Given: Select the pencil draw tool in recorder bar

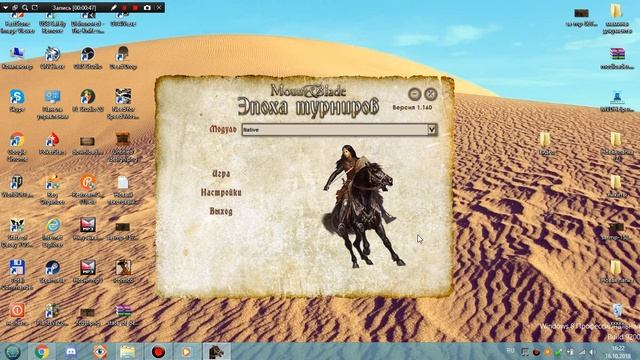Looking at the screenshot, I should tap(113, 7).
